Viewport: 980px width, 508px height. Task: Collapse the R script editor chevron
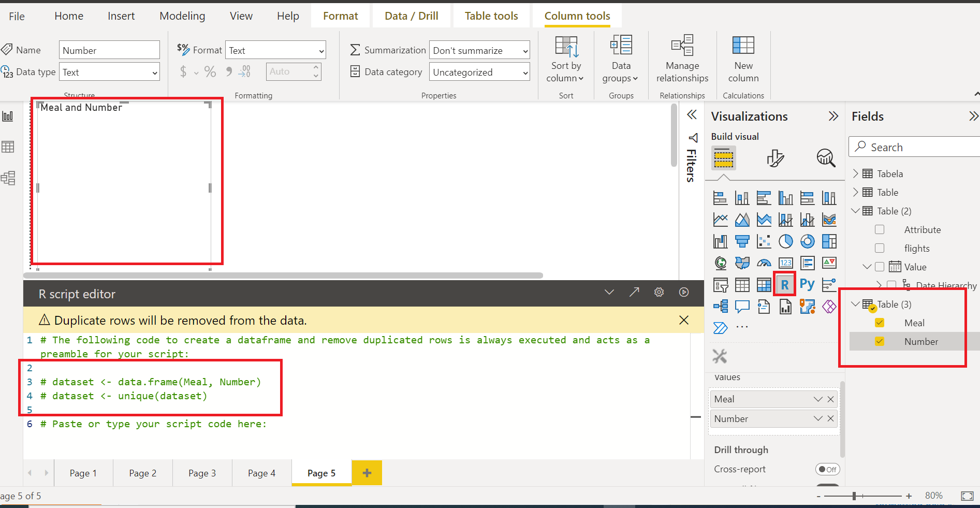point(609,292)
